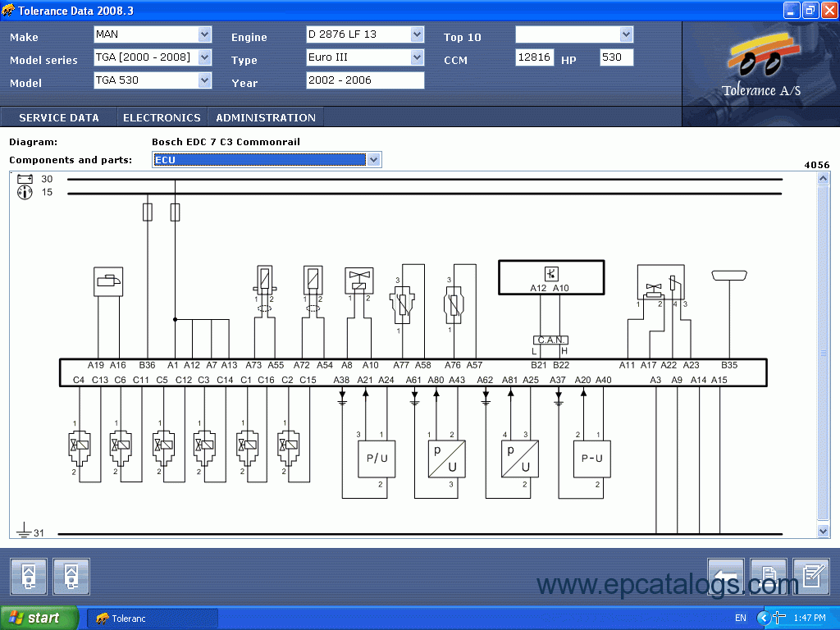Open the Components and parts dropdown showing ECU
This screenshot has width=840, height=630.
373,160
